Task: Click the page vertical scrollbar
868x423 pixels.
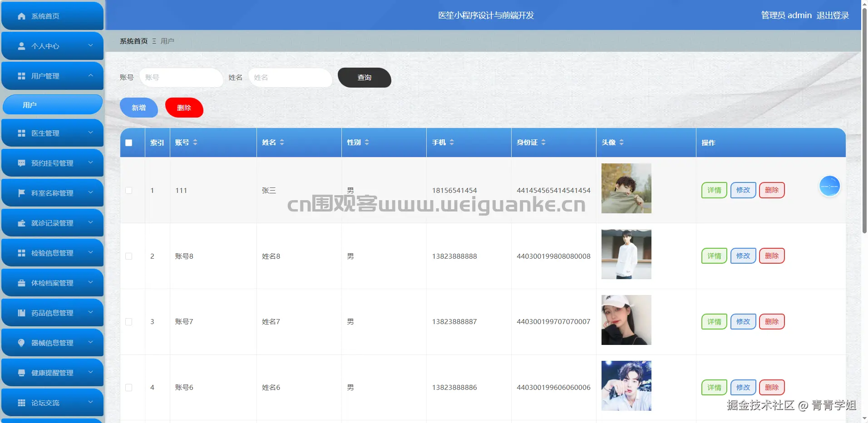Action: tap(864, 120)
